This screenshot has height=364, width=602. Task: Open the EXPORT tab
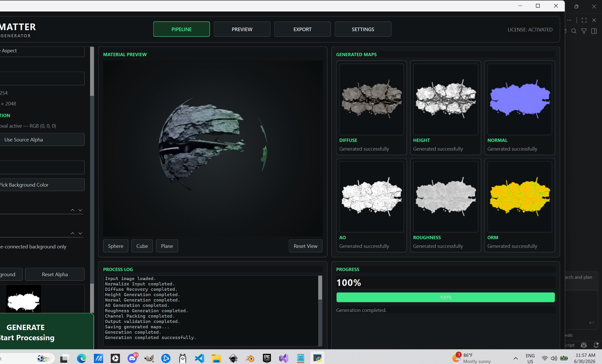point(302,29)
